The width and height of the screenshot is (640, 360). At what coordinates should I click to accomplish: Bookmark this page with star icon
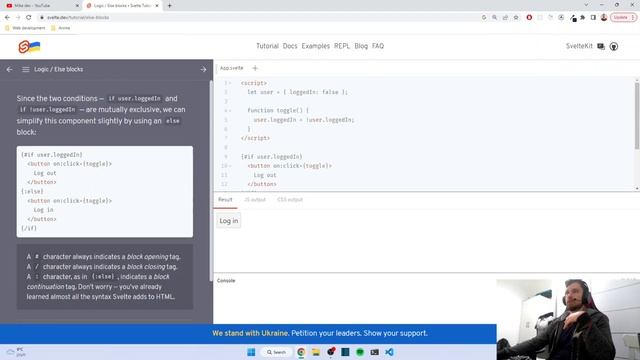click(x=516, y=18)
